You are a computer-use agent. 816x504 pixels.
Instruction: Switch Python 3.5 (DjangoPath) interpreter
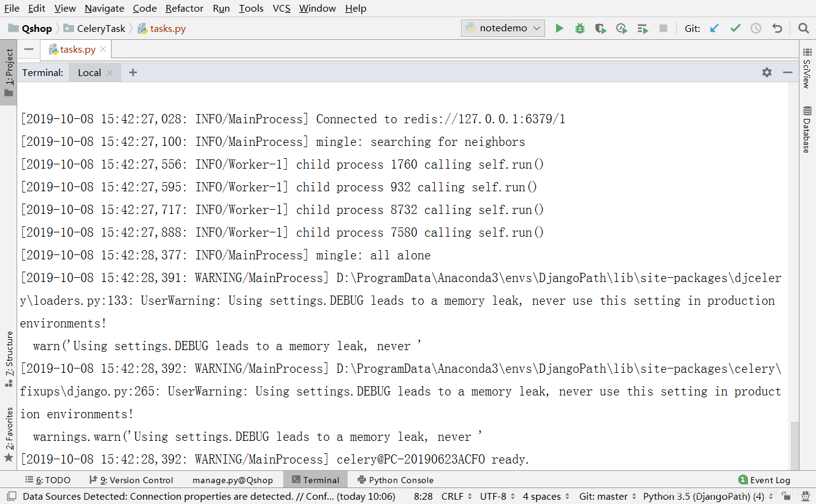coord(707,496)
